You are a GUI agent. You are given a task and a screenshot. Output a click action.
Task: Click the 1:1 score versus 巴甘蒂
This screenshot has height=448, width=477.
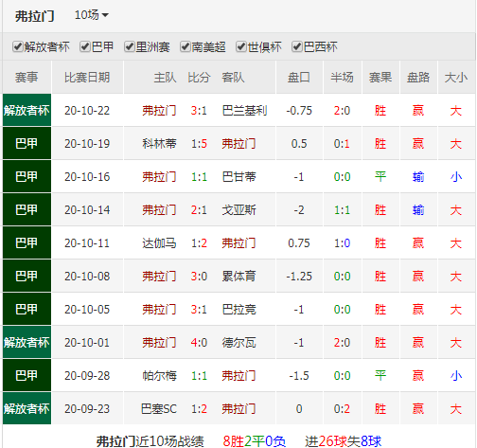pos(199,177)
